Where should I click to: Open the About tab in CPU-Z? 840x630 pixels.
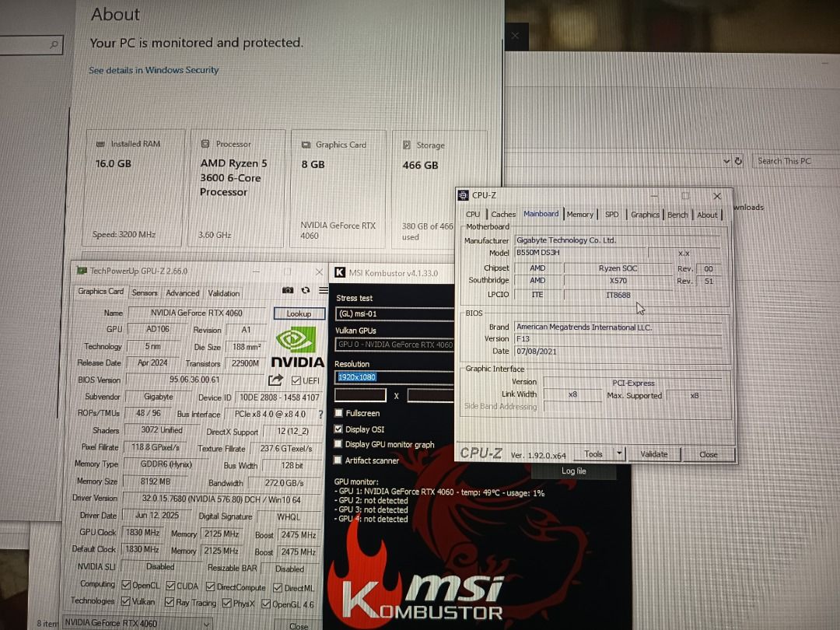(706, 215)
